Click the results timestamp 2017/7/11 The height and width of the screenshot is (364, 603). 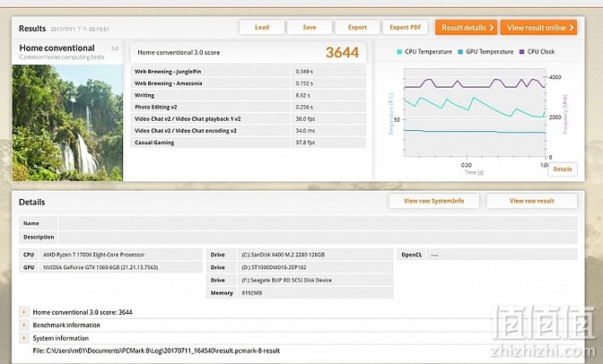tap(80, 30)
